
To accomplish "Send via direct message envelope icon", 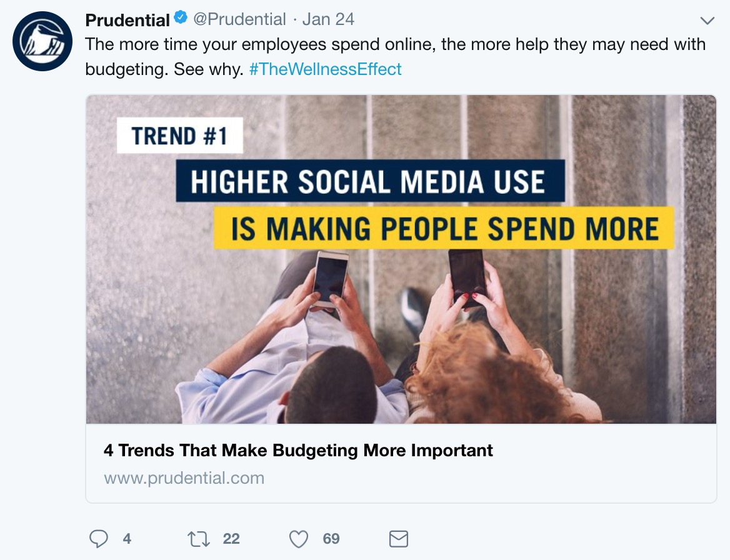I will pos(399,539).
